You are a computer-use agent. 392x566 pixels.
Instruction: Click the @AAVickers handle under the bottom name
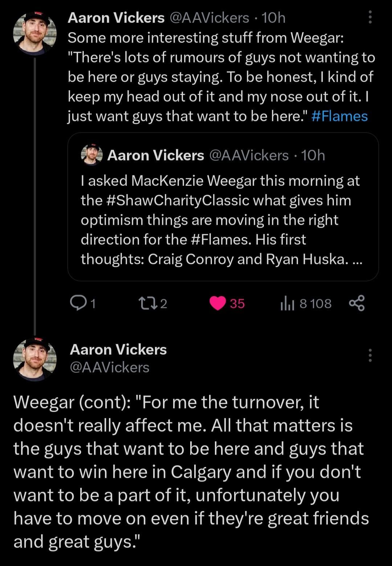[109, 367]
